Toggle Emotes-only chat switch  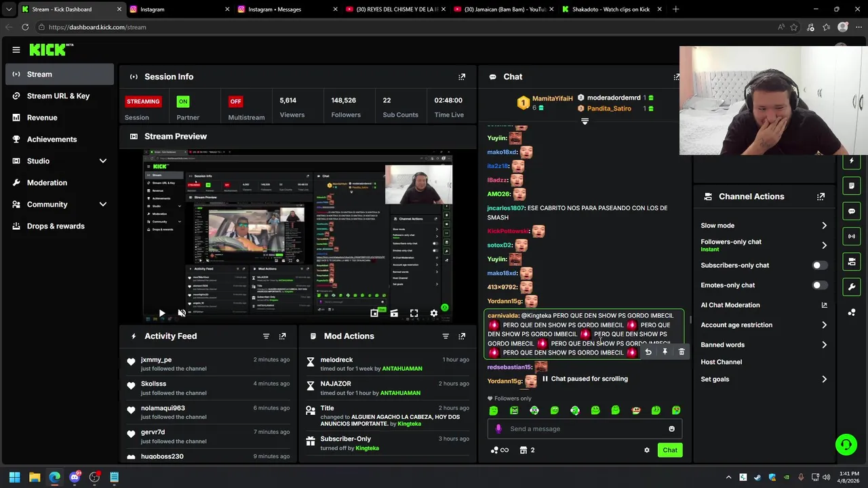[819, 285]
